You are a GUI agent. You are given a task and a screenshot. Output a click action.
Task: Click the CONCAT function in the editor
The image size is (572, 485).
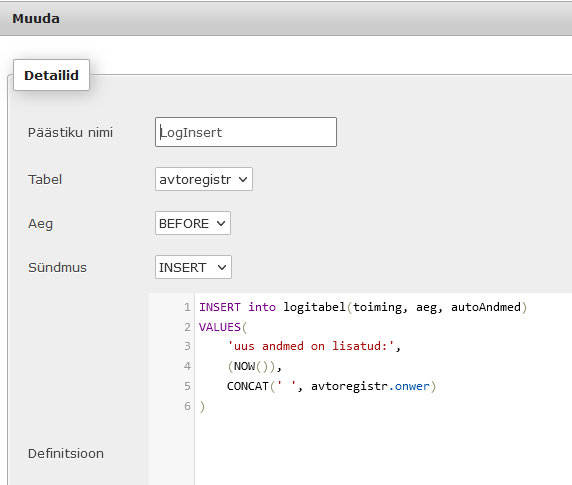(248, 386)
